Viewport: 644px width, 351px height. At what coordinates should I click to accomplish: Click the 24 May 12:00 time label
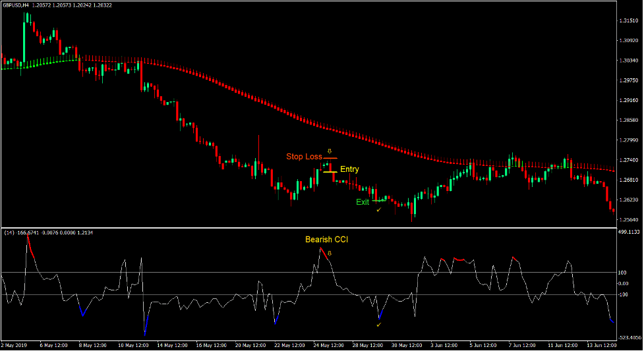(328, 345)
